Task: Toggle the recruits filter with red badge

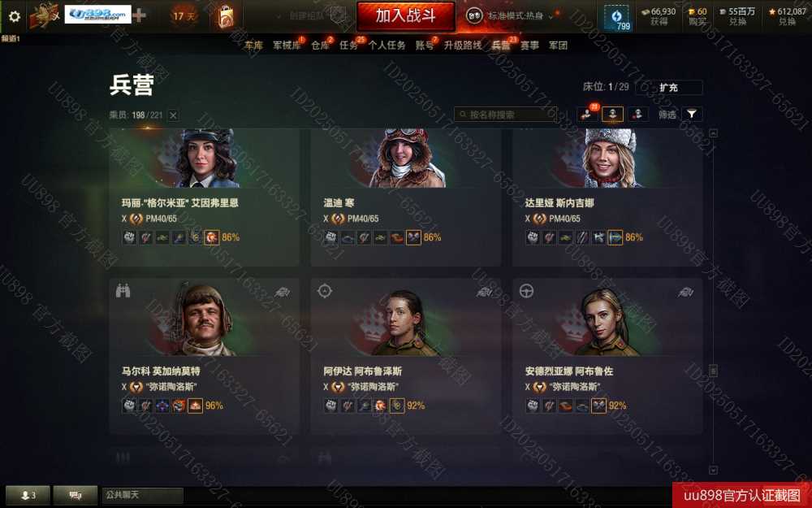Action: (587, 114)
